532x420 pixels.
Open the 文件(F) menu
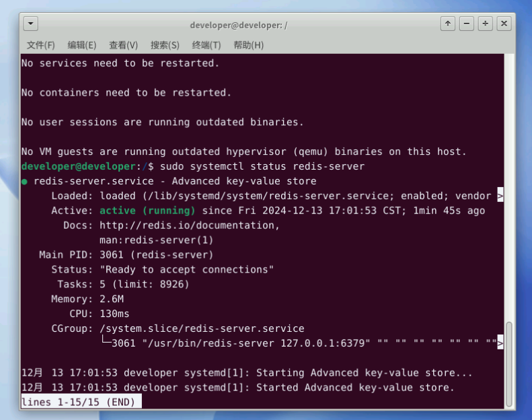pyautogui.click(x=41, y=45)
